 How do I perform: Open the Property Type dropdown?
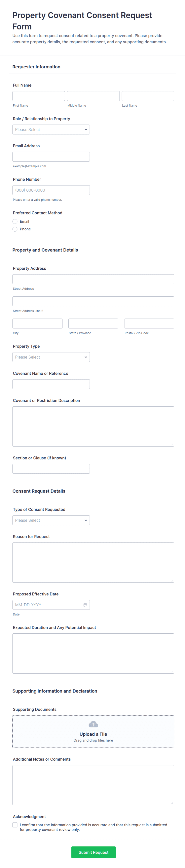[x=51, y=357]
